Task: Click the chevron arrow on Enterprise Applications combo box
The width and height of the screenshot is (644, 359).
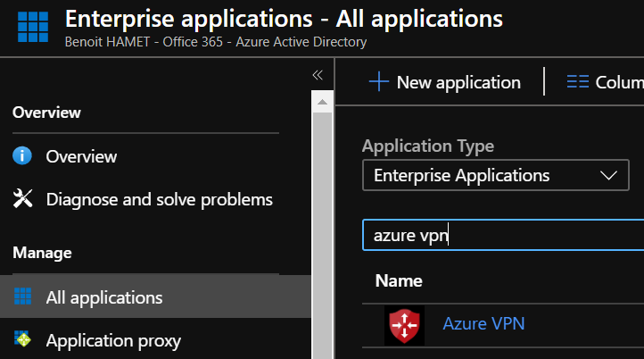Action: pos(608,176)
